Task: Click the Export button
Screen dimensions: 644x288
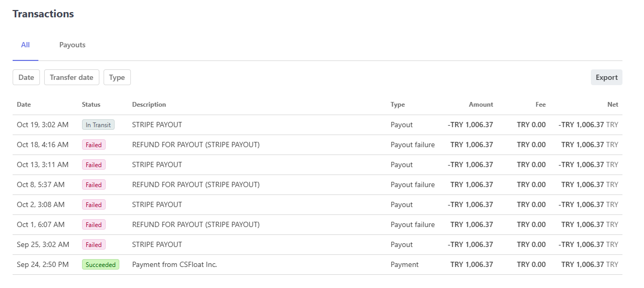Action: click(x=606, y=78)
